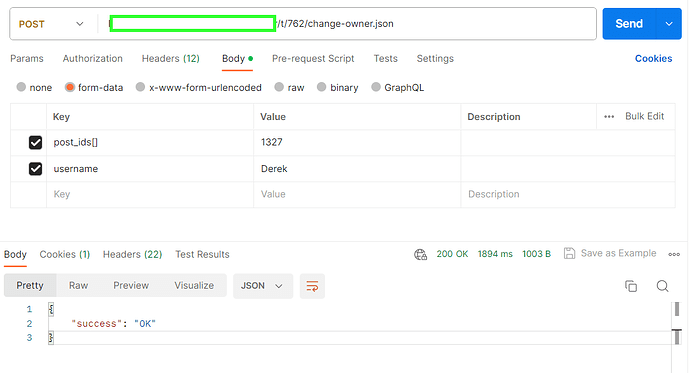Screen dimensions: 690x373
Task: Open the column options three-dots icon
Action: pyautogui.click(x=609, y=117)
